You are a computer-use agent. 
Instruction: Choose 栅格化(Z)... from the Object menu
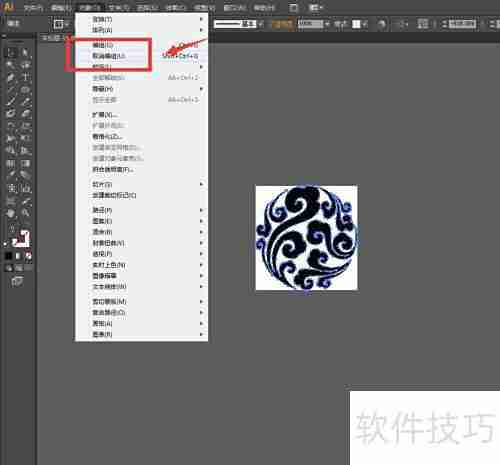click(x=141, y=136)
